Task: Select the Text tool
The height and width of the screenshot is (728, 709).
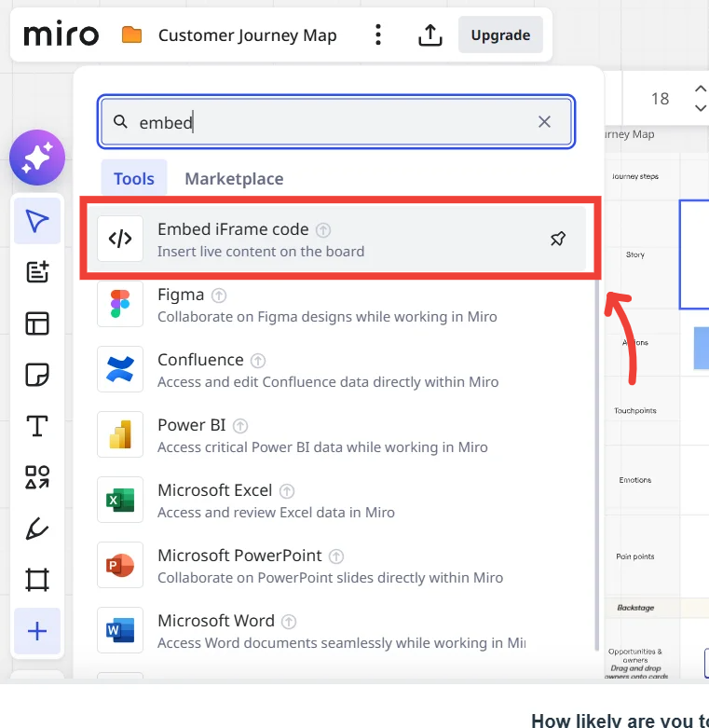Action: pyautogui.click(x=37, y=426)
